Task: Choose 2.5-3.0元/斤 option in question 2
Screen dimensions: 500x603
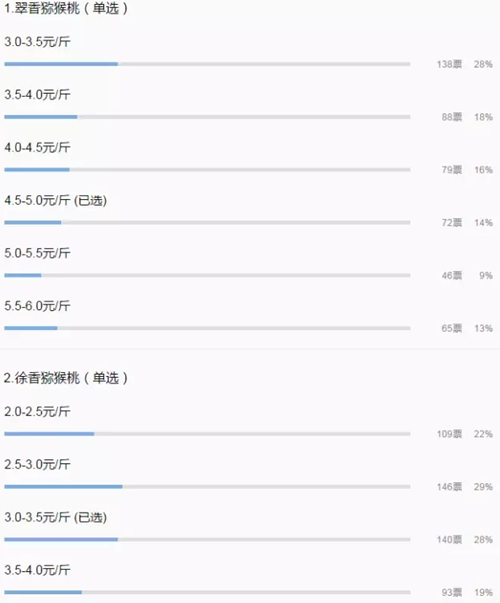Action: [37, 465]
